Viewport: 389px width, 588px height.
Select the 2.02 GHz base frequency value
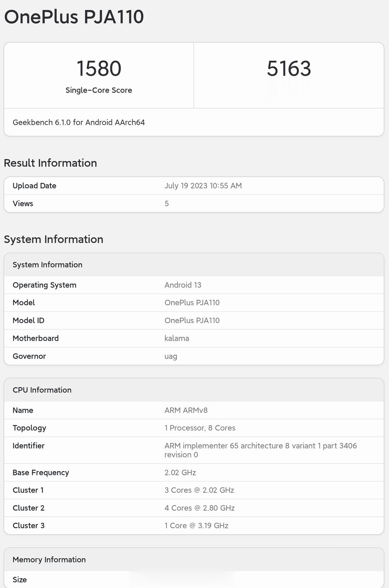point(180,473)
